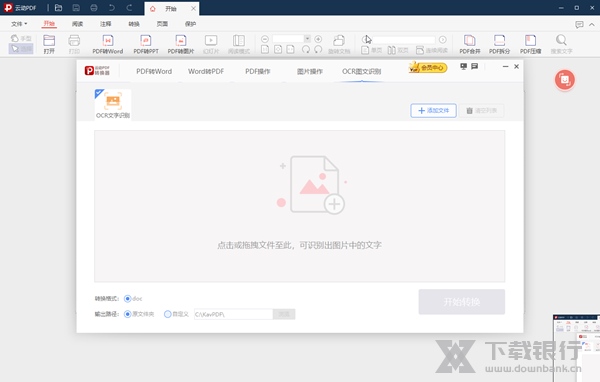Start slideshow with 幻灯片 icon
The image size is (600, 382).
click(x=211, y=44)
